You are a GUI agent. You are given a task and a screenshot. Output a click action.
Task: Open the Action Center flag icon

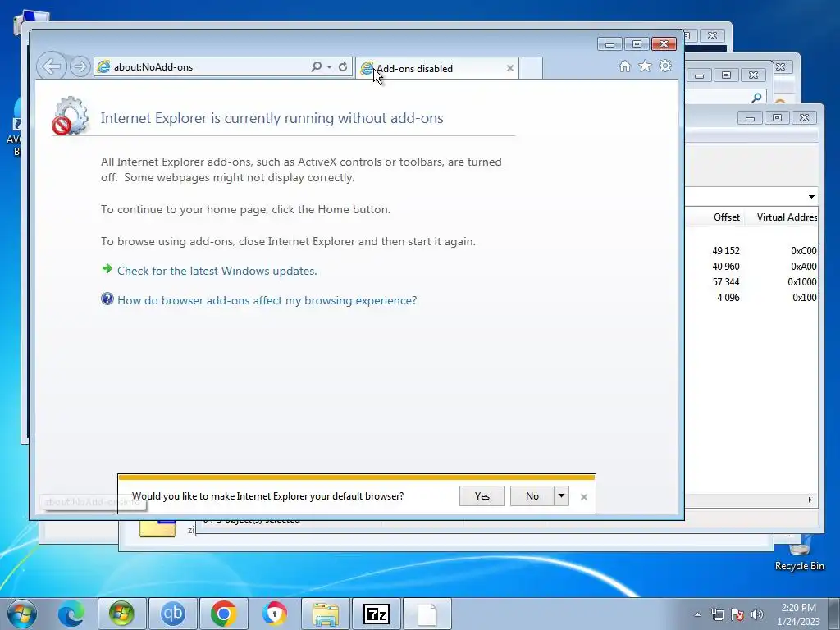tap(737, 614)
